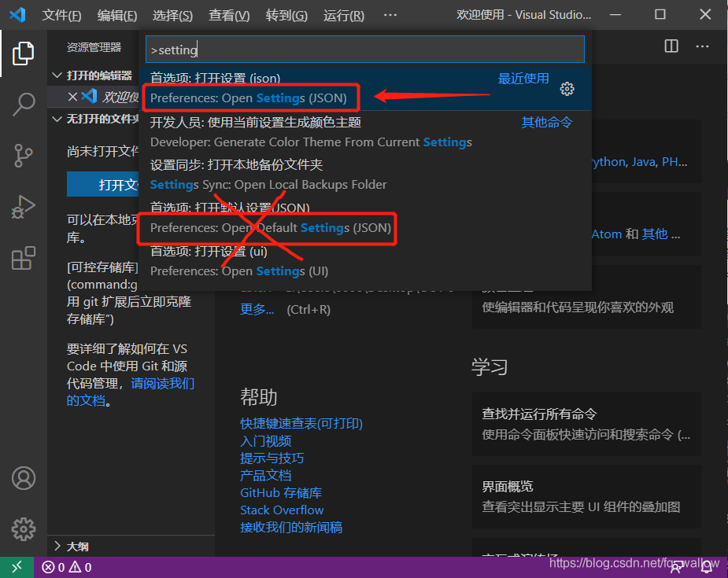Open the Source Control view
Image resolution: width=728 pixels, height=578 pixels.
pyautogui.click(x=23, y=156)
